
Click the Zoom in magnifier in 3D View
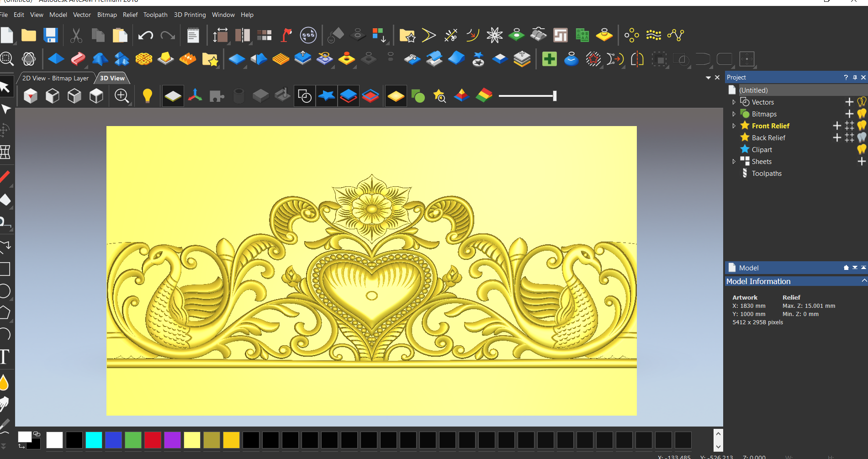coord(122,96)
